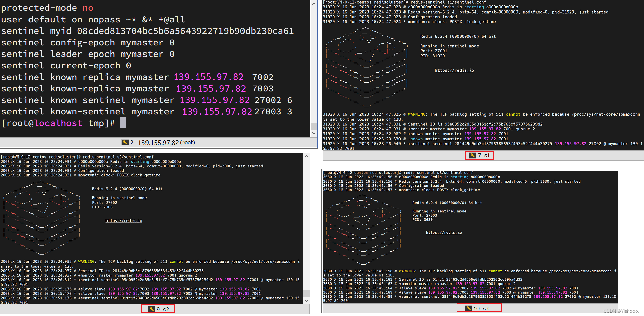Click the "redis-sentinel s1/sentinel.conf" command line
The width and height of the screenshot is (644, 316).
pyautogui.click(x=404, y=2)
